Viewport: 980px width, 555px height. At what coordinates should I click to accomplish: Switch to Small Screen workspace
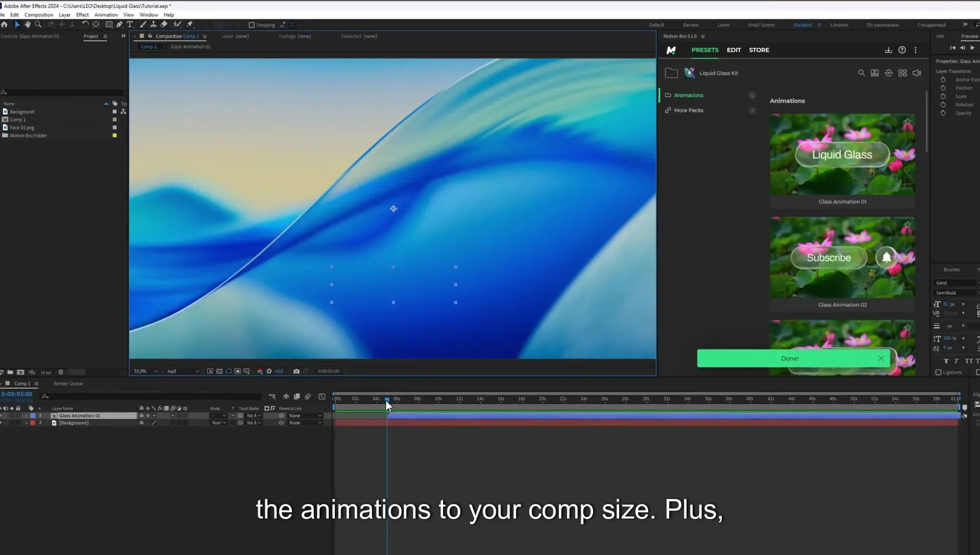click(761, 25)
